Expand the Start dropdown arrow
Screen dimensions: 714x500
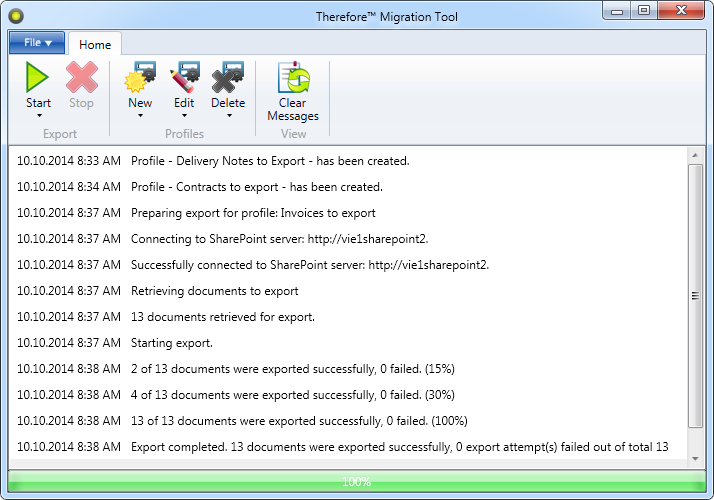click(39, 116)
